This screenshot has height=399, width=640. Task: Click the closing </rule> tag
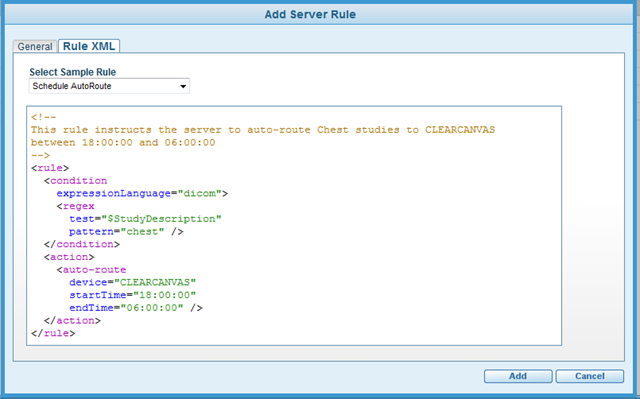tap(53, 333)
